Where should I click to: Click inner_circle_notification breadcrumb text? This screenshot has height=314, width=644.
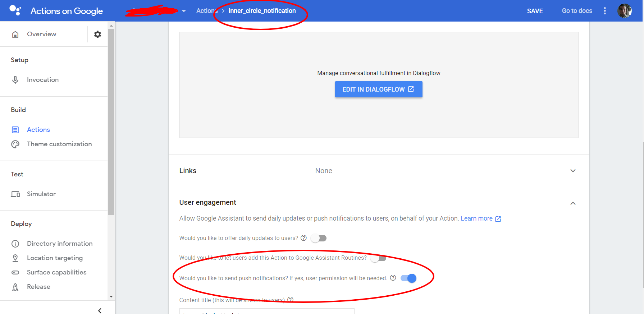pos(262,11)
